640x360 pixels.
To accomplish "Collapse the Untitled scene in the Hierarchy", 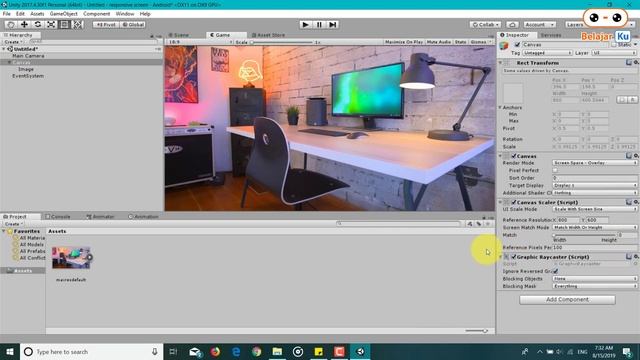I will [x=4, y=49].
